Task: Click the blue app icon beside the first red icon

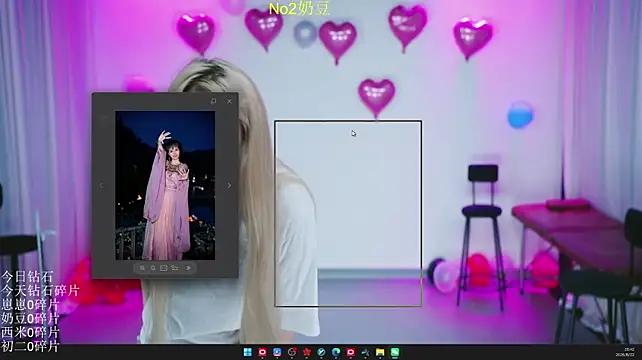Action: coord(277,352)
